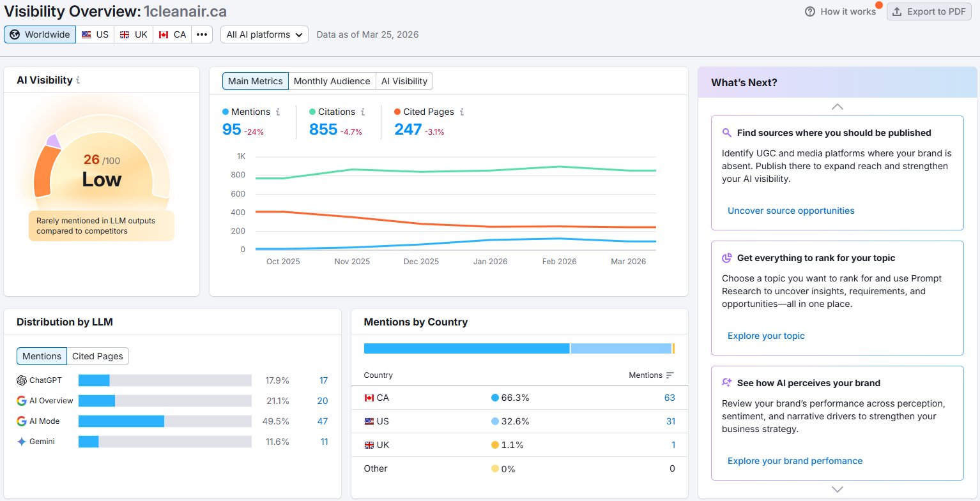980x501 pixels.
Task: Toggle the Mentions series in chart legend
Action: [x=246, y=112]
